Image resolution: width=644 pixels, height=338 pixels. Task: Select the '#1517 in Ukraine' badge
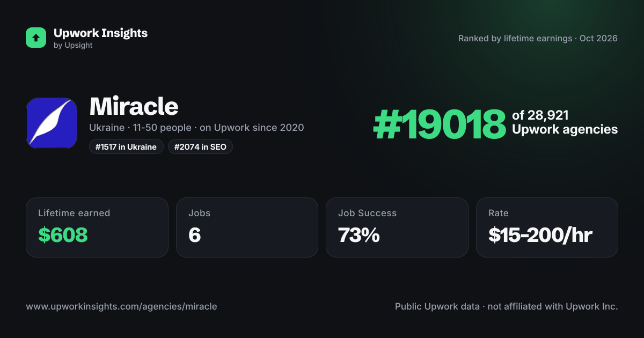[x=126, y=147]
